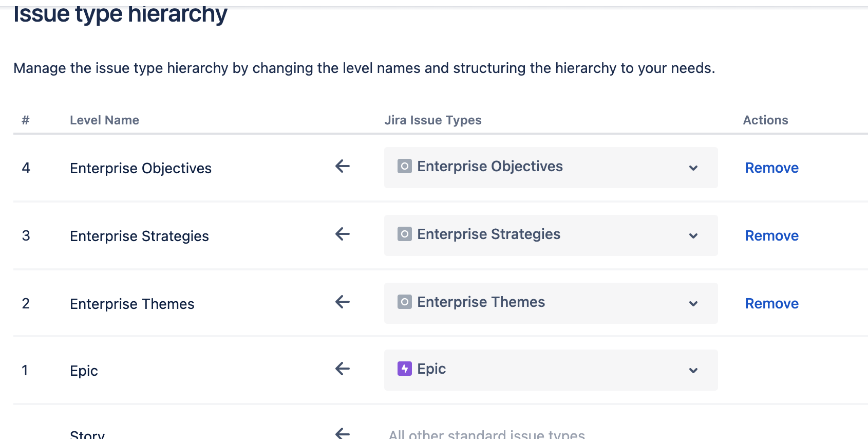Image resolution: width=868 pixels, height=439 pixels.
Task: Click the left arrow beside Enterprise Objectives level
Action: [343, 166]
